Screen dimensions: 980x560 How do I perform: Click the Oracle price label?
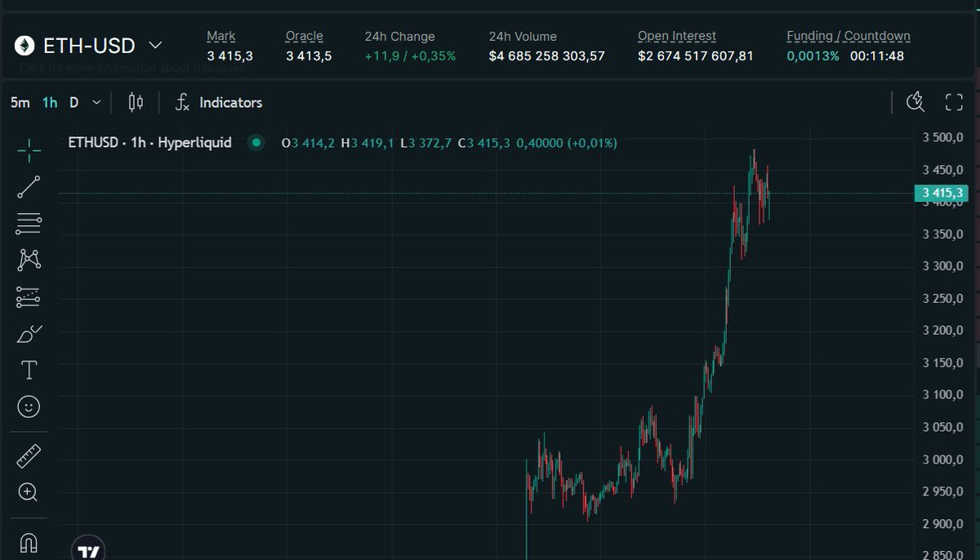(x=304, y=37)
